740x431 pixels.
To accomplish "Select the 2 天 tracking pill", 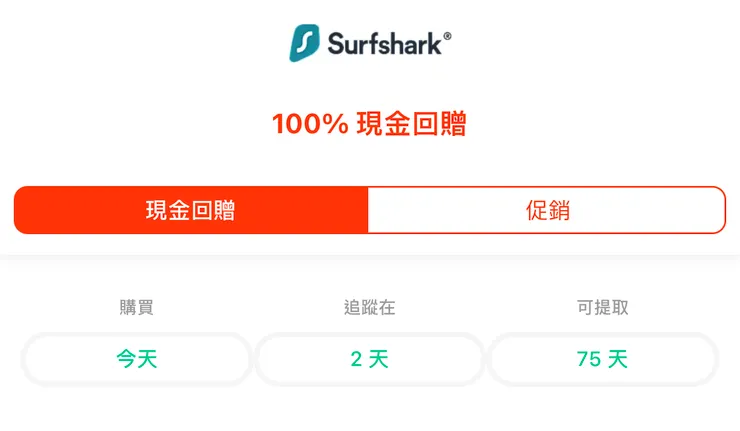I will click(x=369, y=359).
